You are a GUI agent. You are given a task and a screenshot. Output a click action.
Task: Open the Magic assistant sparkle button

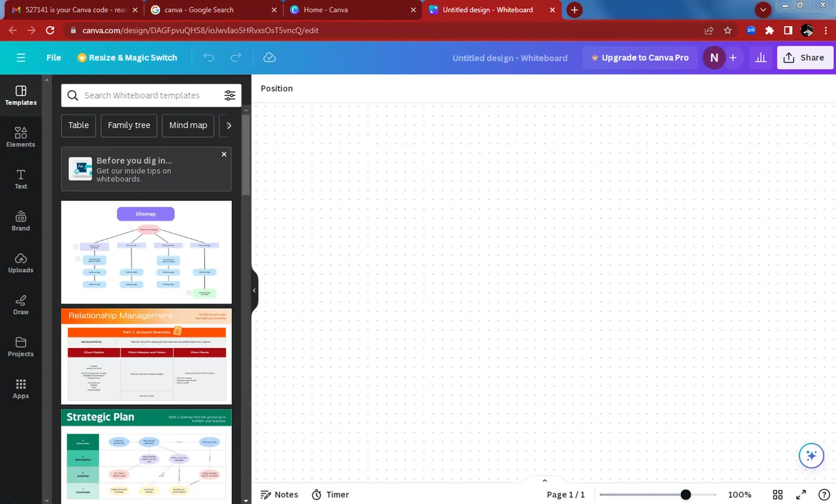point(811,455)
